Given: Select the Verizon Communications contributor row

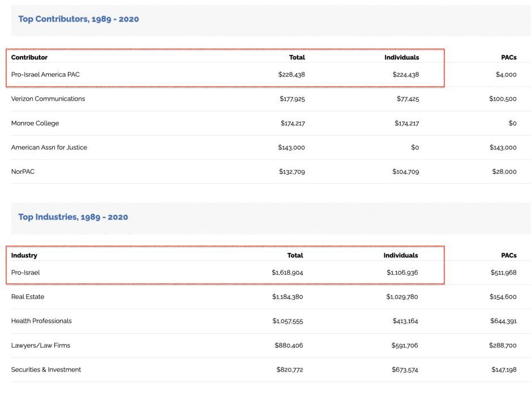Looking at the screenshot, I should [271, 99].
